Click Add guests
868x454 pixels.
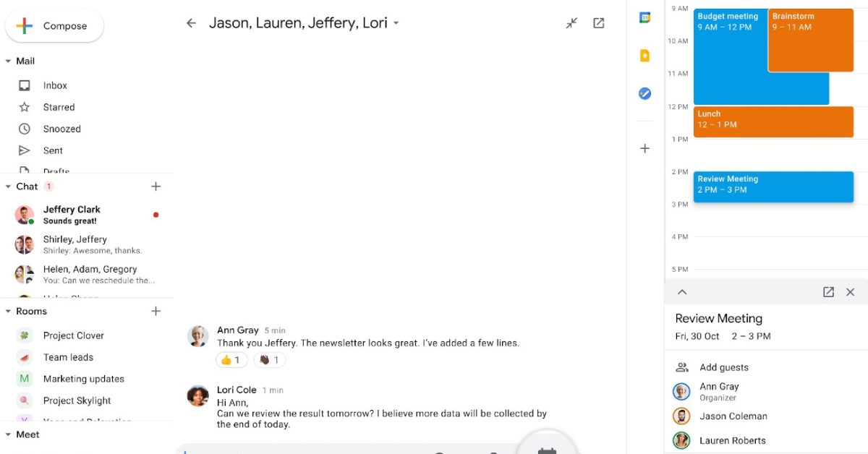[x=724, y=367]
